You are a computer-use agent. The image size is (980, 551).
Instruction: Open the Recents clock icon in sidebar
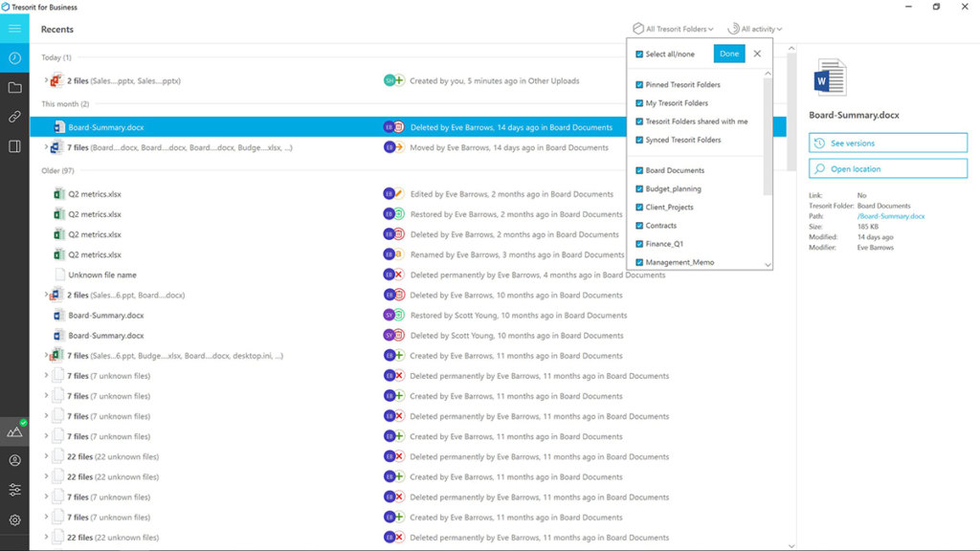pos(14,58)
